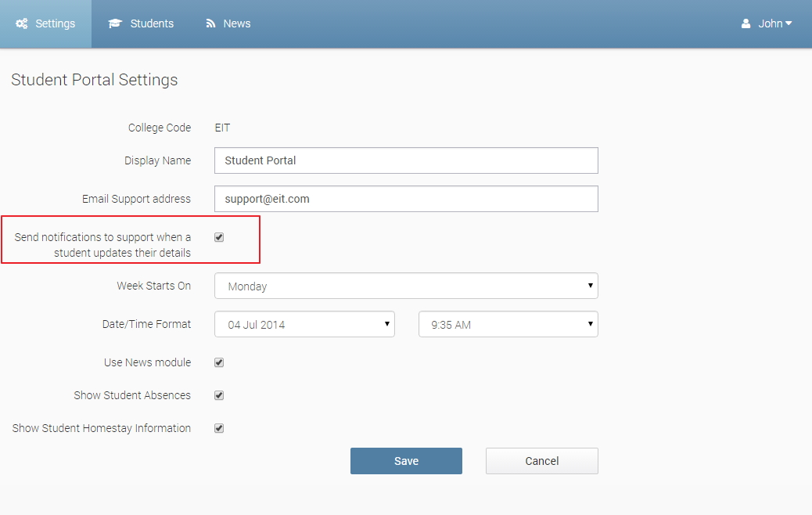
Task: Open the time format dropdown showing 9:35 AM
Action: pos(508,324)
